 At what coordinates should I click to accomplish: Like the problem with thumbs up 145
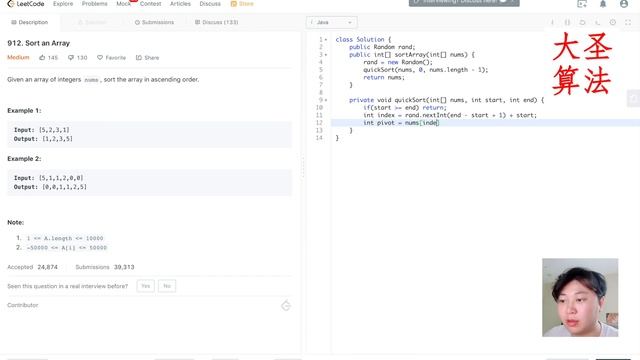[x=48, y=58]
